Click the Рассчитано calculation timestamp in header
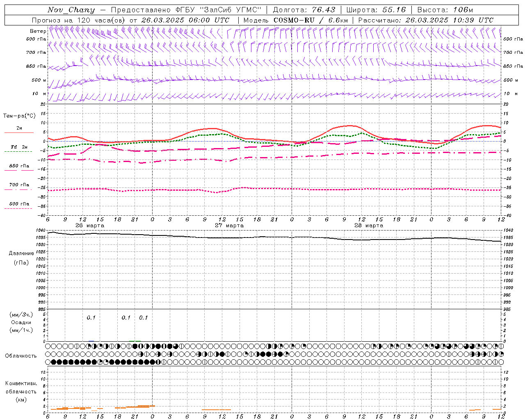The width and height of the screenshot is (525, 420). point(426,20)
